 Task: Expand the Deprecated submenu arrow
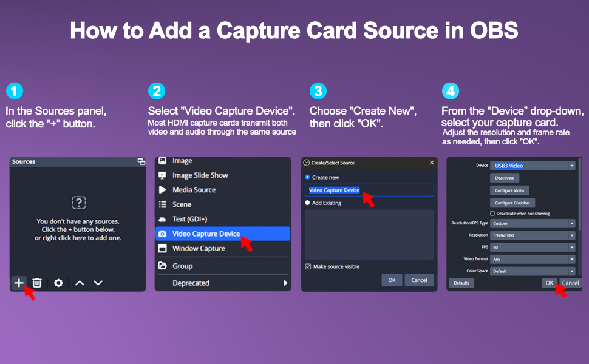pos(285,283)
